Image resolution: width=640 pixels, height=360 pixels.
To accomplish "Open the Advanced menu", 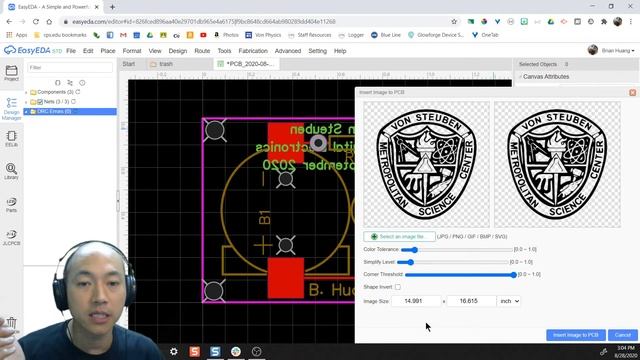I will [x=288, y=51].
